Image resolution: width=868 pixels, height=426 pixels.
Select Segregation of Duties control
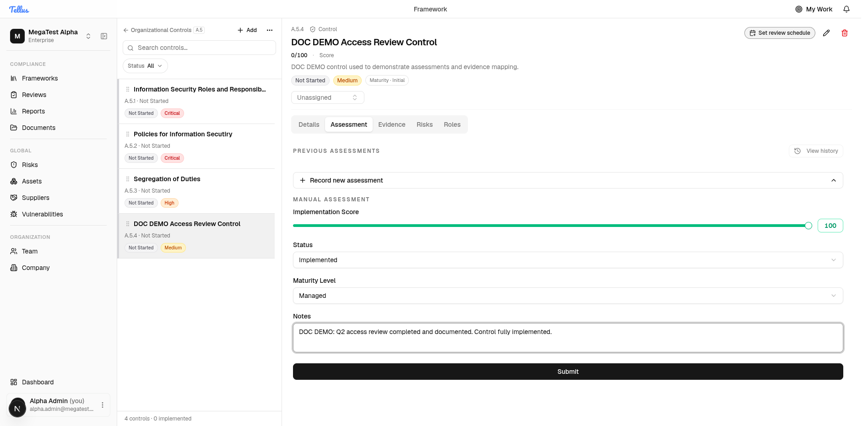(x=197, y=191)
